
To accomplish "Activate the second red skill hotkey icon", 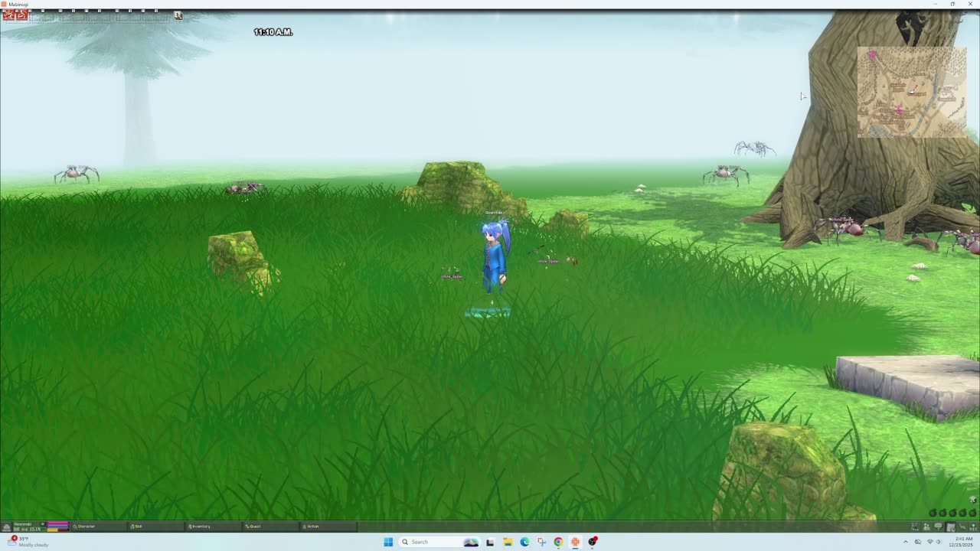I will [21, 15].
